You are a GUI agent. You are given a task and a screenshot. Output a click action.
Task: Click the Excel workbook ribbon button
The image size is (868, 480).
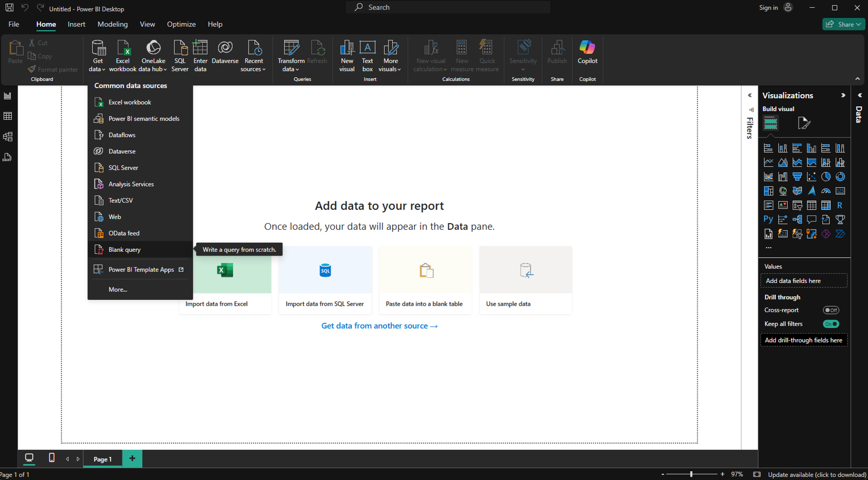click(123, 56)
